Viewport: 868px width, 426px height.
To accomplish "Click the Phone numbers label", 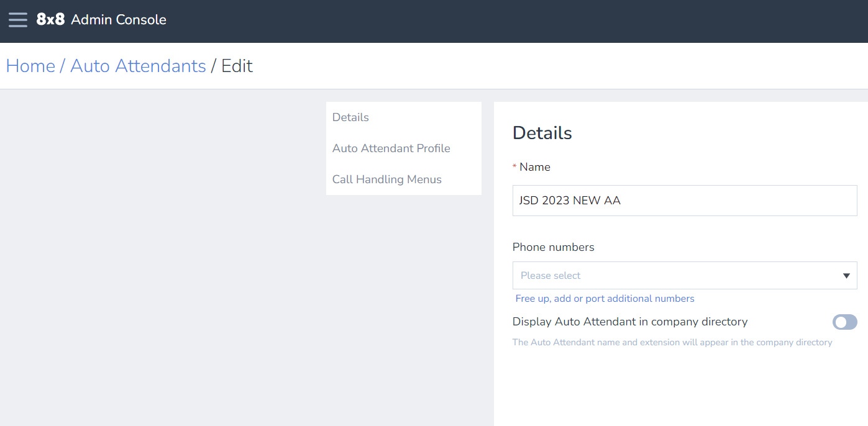I will pyautogui.click(x=553, y=247).
